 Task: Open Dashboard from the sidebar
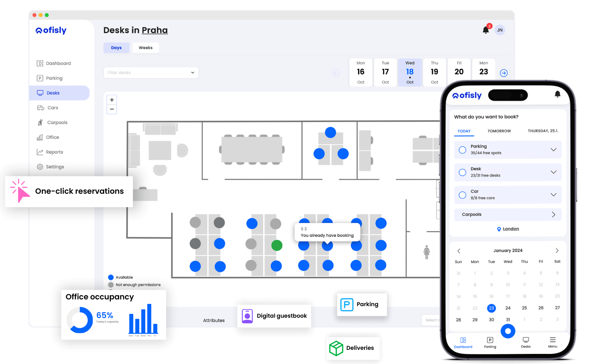click(x=54, y=63)
